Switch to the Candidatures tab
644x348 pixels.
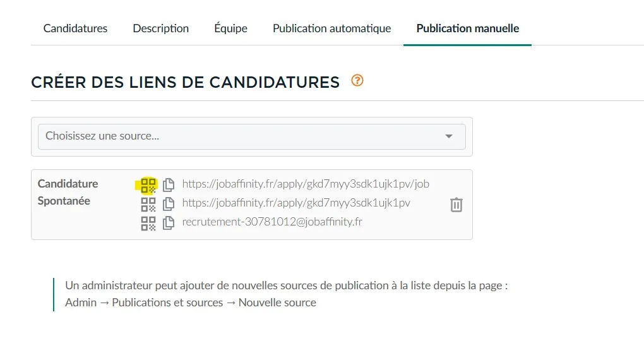pyautogui.click(x=75, y=28)
